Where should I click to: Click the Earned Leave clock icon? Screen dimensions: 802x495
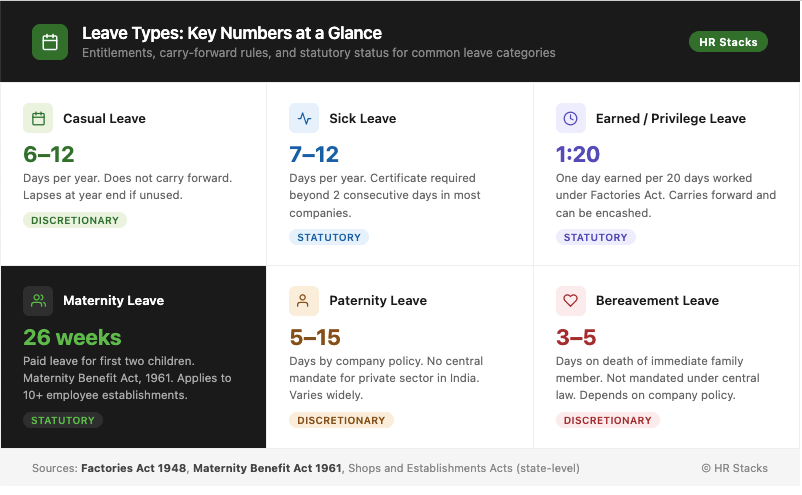click(x=570, y=118)
